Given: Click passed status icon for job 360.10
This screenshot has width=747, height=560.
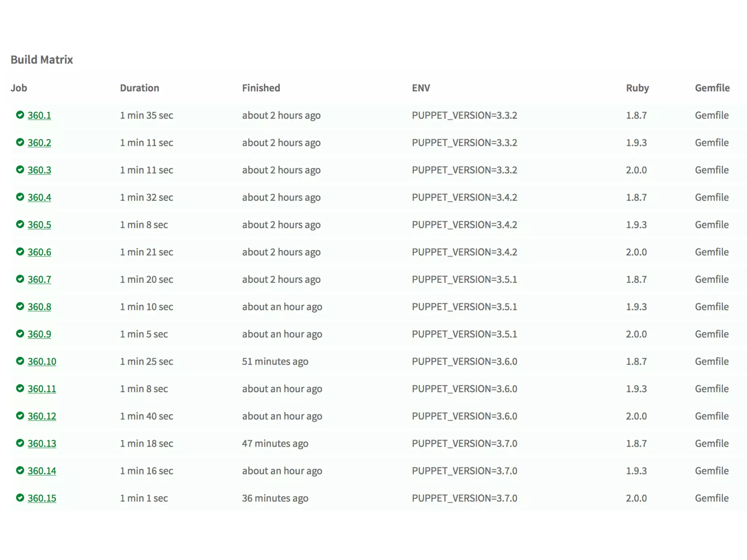Looking at the screenshot, I should pos(20,361).
